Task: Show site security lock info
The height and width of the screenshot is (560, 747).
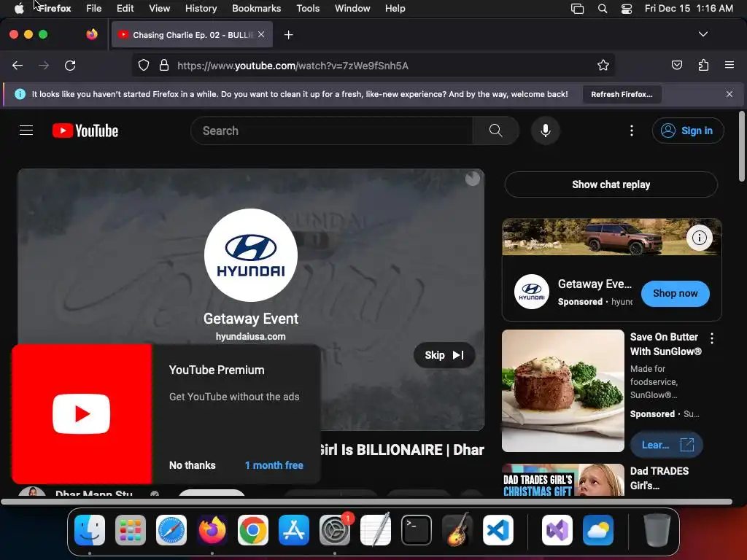Action: pyautogui.click(x=164, y=65)
